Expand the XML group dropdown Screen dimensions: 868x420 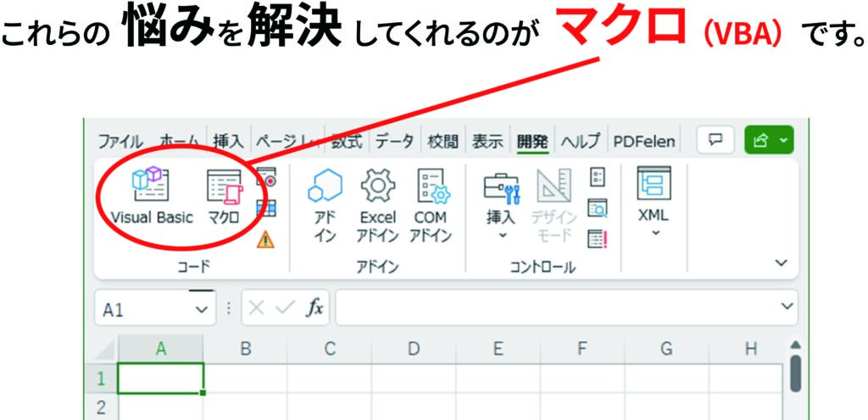[654, 232]
